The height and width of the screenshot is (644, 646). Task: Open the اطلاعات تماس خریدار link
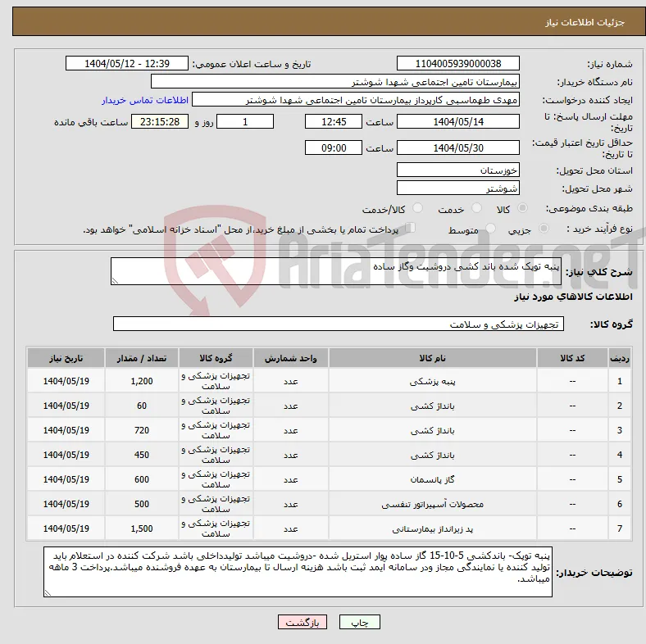[145, 100]
